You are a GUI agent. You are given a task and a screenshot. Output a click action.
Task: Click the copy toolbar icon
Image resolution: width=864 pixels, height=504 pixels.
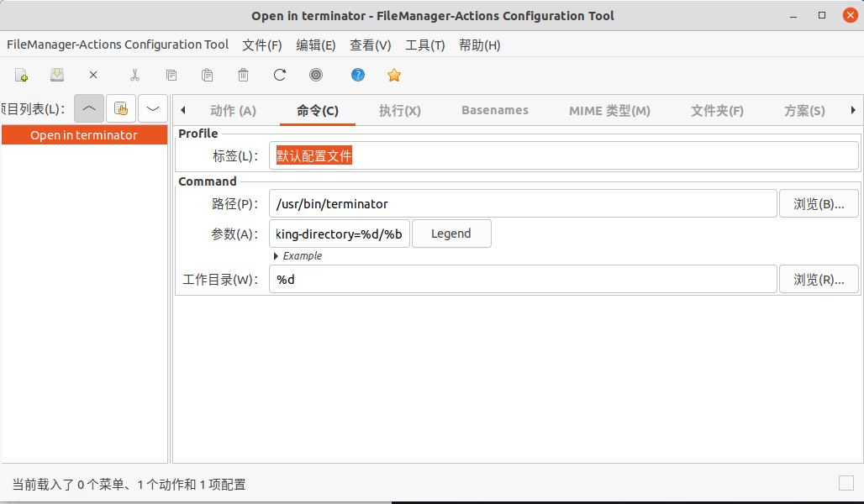click(171, 75)
